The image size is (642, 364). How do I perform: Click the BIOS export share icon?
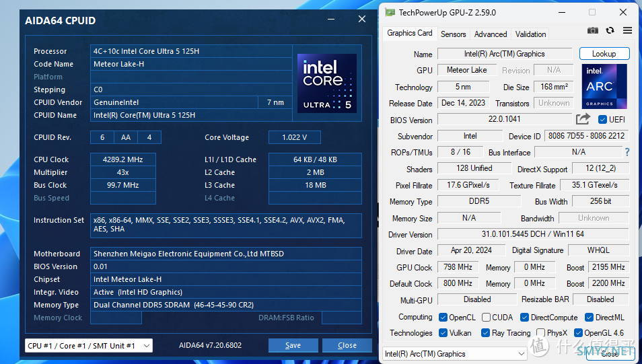pos(583,119)
